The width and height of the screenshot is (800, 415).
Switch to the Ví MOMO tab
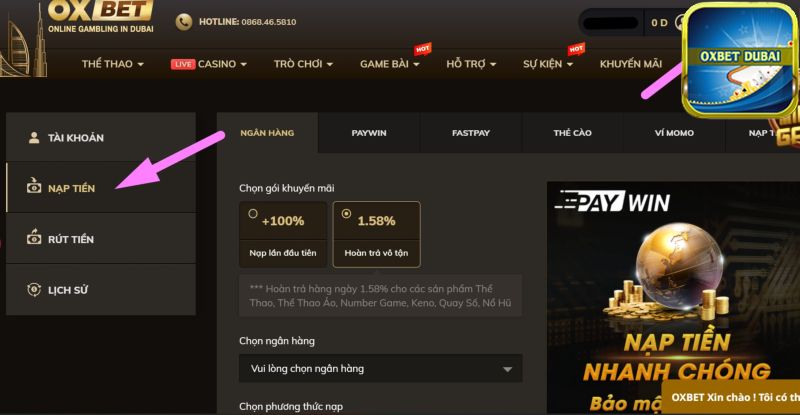point(674,133)
